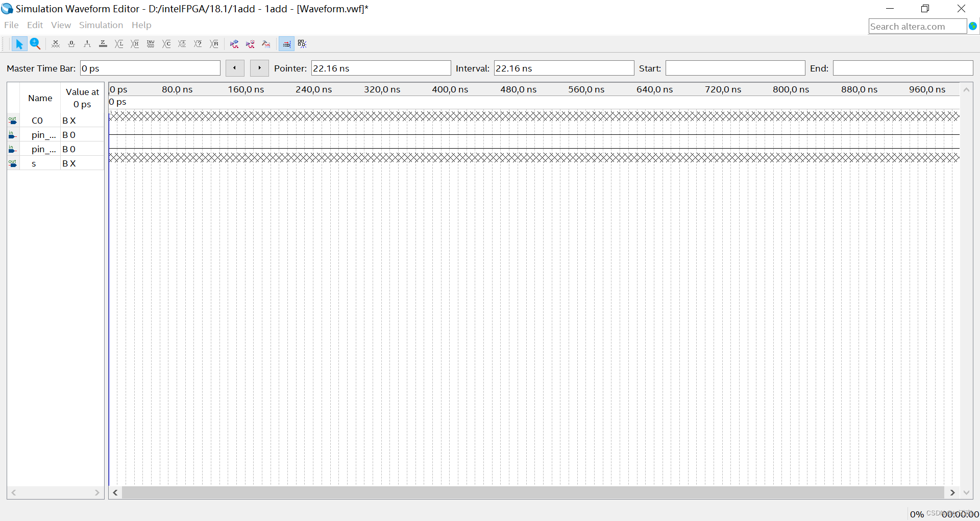Click the Value at 0 ps header
This screenshot has height=521, width=980.
click(x=82, y=98)
